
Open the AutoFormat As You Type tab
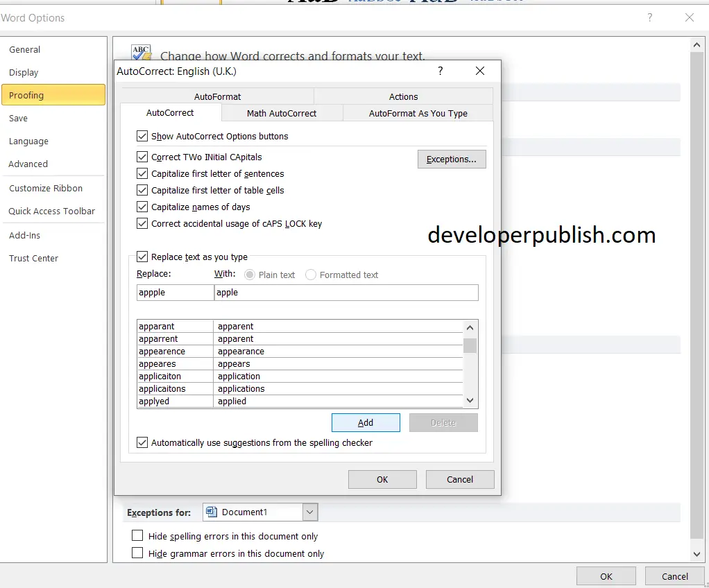click(x=418, y=114)
